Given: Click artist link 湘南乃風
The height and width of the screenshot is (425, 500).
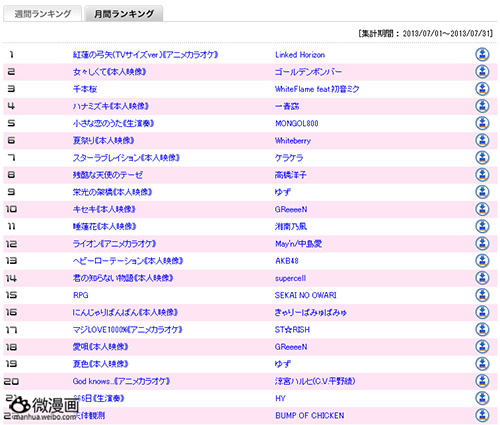Looking at the screenshot, I should coord(291,227).
